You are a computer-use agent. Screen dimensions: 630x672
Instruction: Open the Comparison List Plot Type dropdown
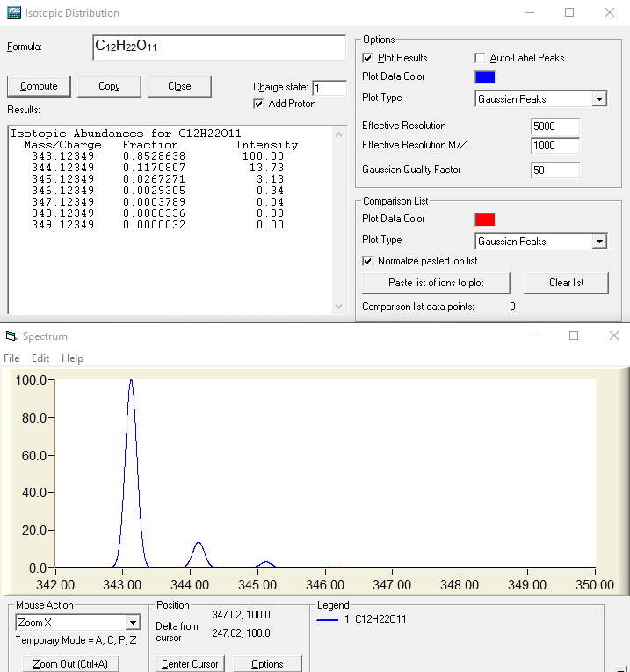tap(599, 242)
